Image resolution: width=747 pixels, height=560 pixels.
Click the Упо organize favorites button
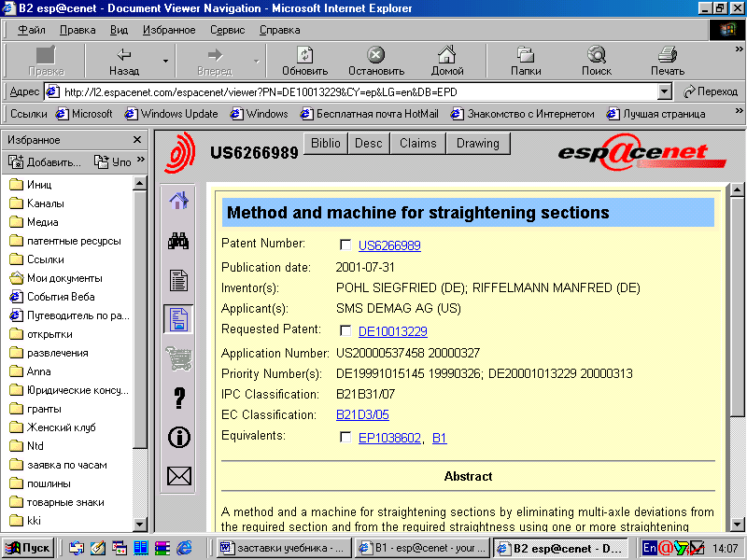click(112, 162)
